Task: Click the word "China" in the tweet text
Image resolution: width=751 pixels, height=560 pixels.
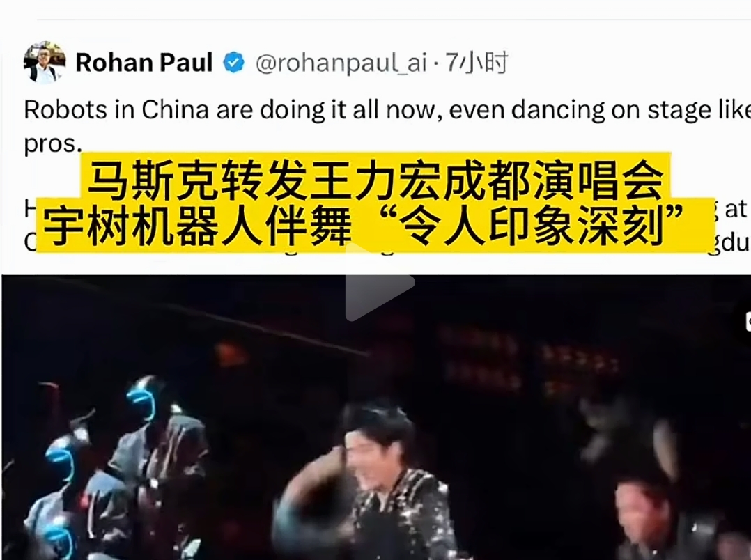Action: pyautogui.click(x=176, y=110)
